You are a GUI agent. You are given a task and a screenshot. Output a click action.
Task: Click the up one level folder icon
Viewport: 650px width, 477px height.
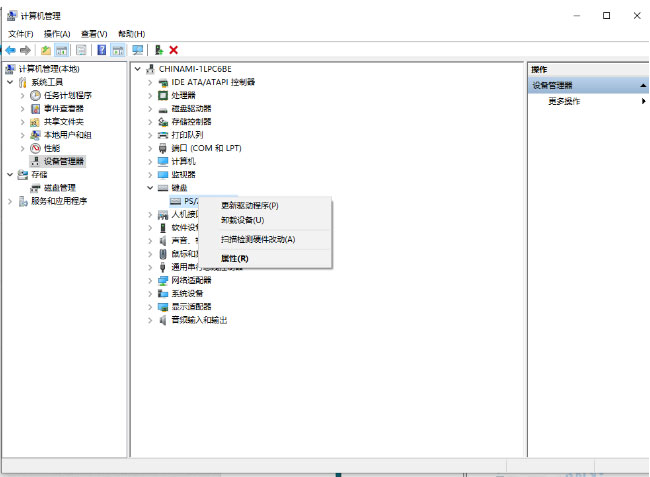click(x=46, y=50)
